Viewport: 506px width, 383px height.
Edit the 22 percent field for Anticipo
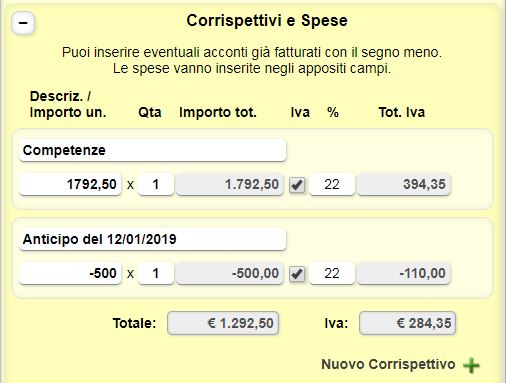332,273
